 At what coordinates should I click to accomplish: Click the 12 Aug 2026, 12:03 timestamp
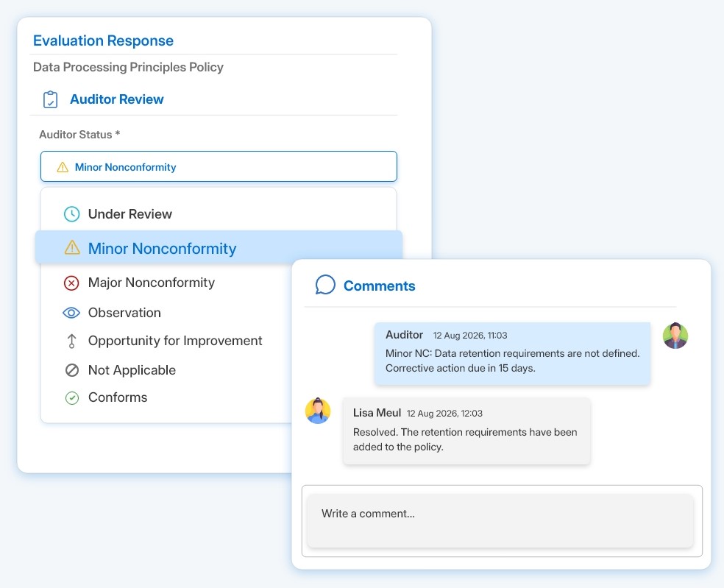(444, 414)
